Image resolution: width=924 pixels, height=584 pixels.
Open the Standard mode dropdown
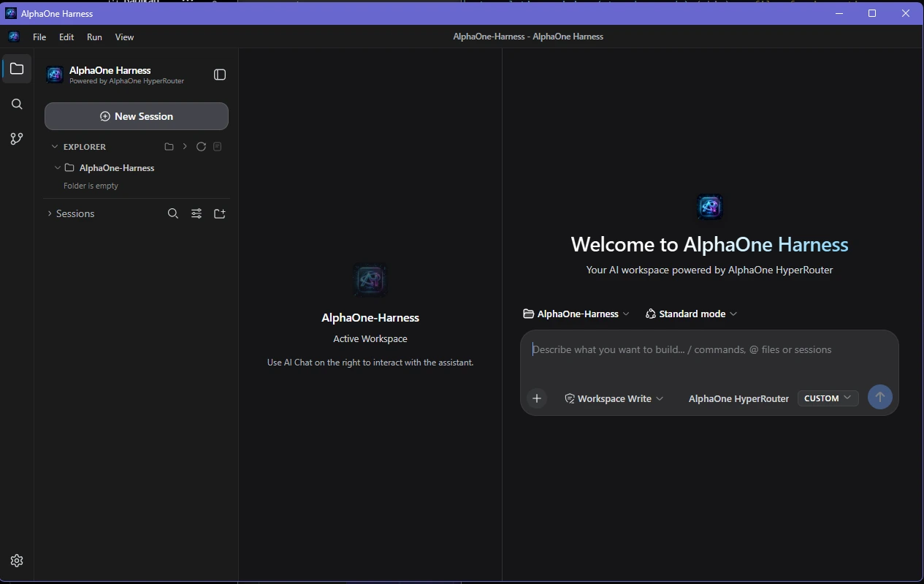point(691,314)
